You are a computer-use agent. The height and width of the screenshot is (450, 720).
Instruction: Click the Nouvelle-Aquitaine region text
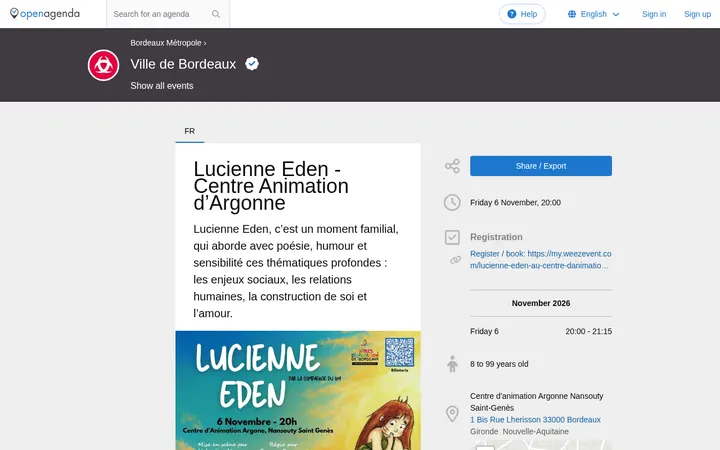pyautogui.click(x=535, y=432)
